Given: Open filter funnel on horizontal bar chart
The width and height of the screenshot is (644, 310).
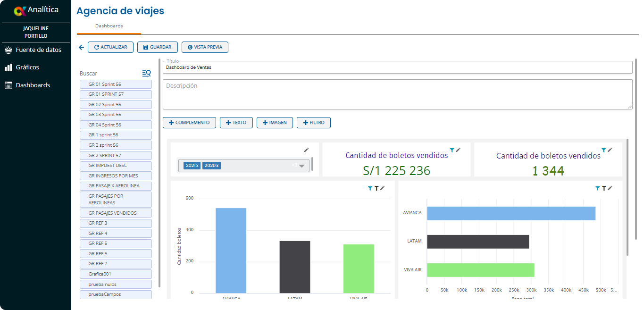Looking at the screenshot, I should pyautogui.click(x=598, y=188).
